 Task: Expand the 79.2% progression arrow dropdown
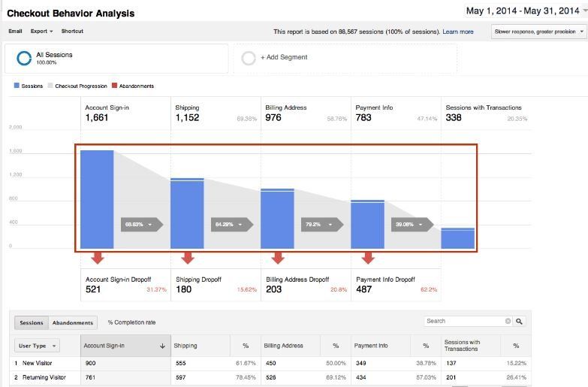321,225
